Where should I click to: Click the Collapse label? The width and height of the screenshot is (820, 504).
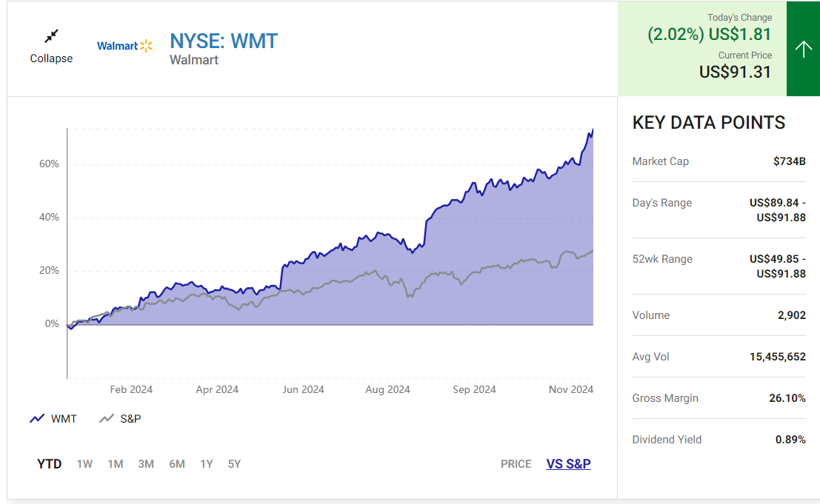pos(51,58)
